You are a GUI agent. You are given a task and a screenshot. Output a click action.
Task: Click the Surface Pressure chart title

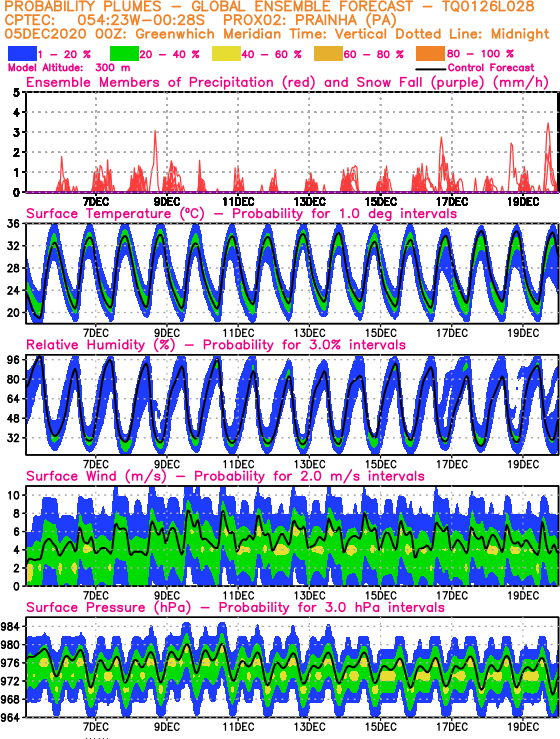(x=235, y=608)
